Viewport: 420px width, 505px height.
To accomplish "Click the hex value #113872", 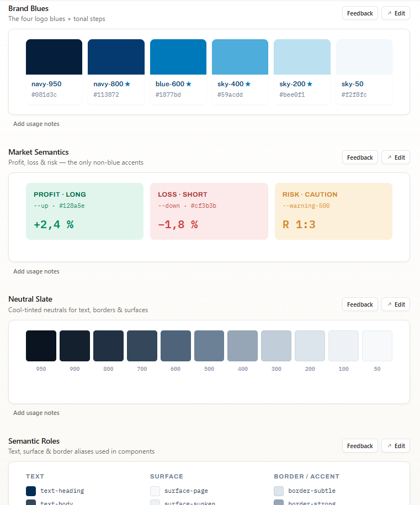I will coord(106,94).
